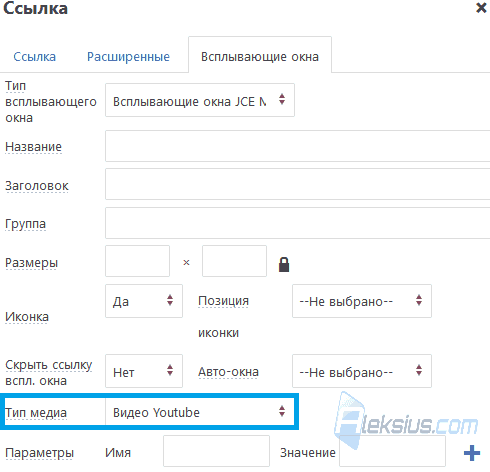Click the Группа label
Image resolution: width=490 pixels, height=472 pixels.
[x=25, y=224]
